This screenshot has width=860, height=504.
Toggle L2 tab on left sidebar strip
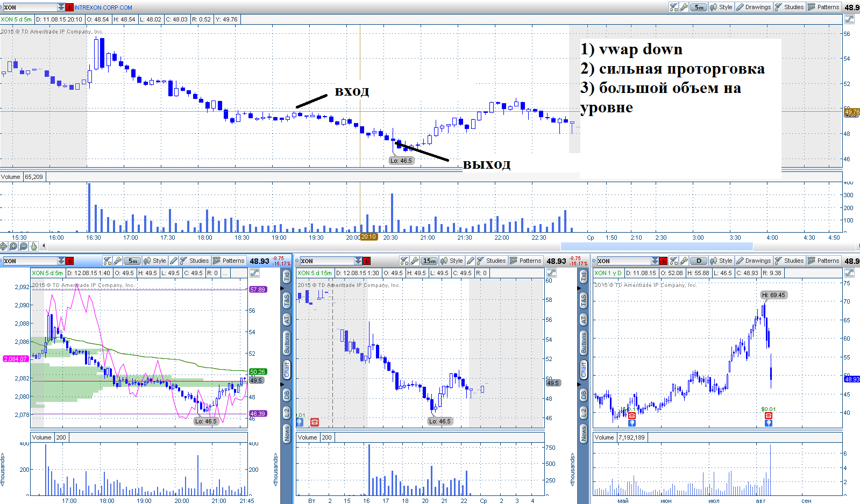click(x=287, y=413)
